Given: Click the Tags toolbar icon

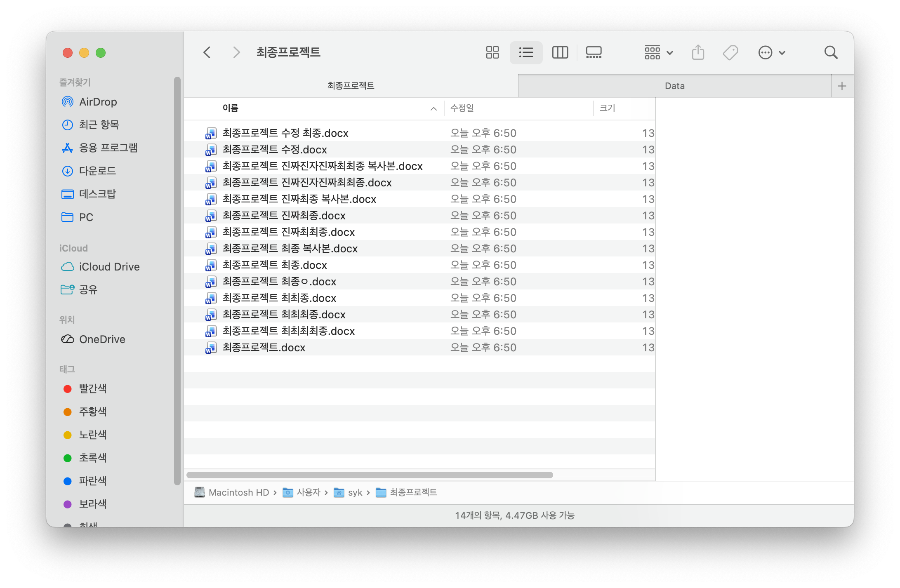Looking at the screenshot, I should pos(730,52).
